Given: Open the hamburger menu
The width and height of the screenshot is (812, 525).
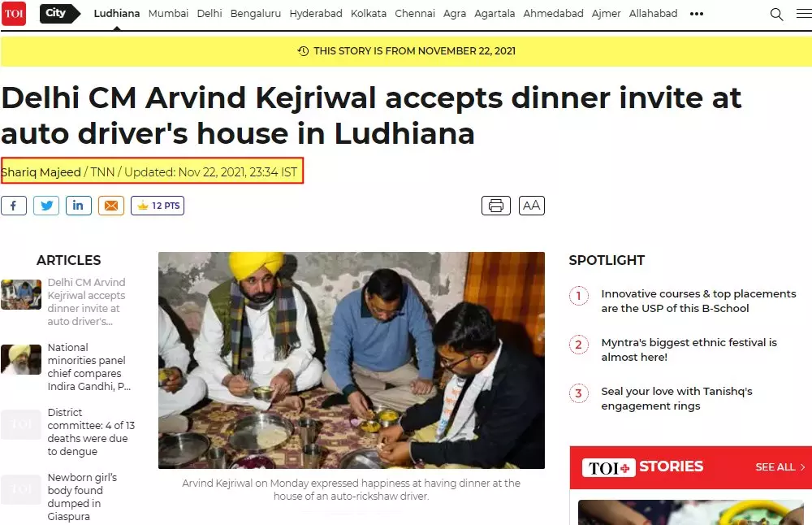Looking at the screenshot, I should pyautogui.click(x=804, y=14).
